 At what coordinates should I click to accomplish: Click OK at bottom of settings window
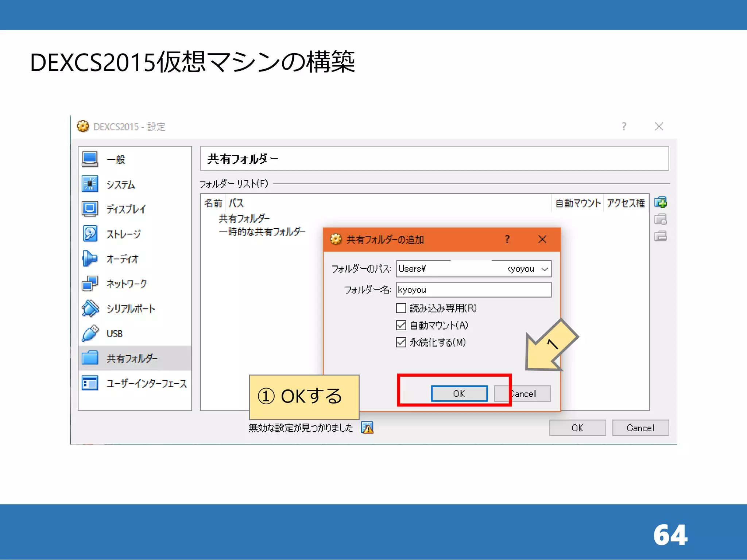(577, 428)
